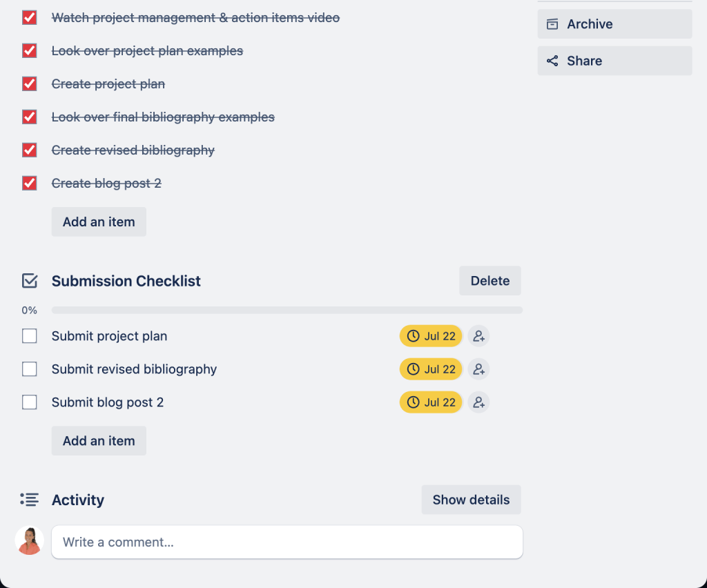Click the Archive sidebar action
Screen dimensions: 707x588
[x=614, y=24]
